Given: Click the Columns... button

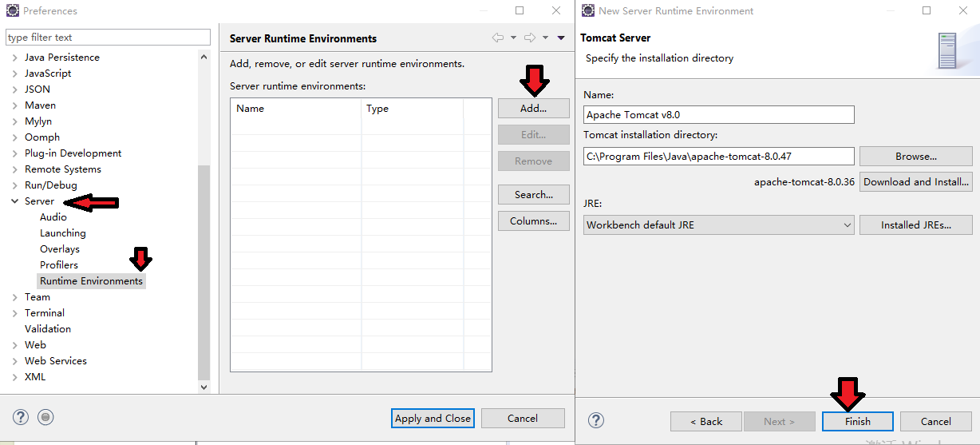Looking at the screenshot, I should [533, 221].
